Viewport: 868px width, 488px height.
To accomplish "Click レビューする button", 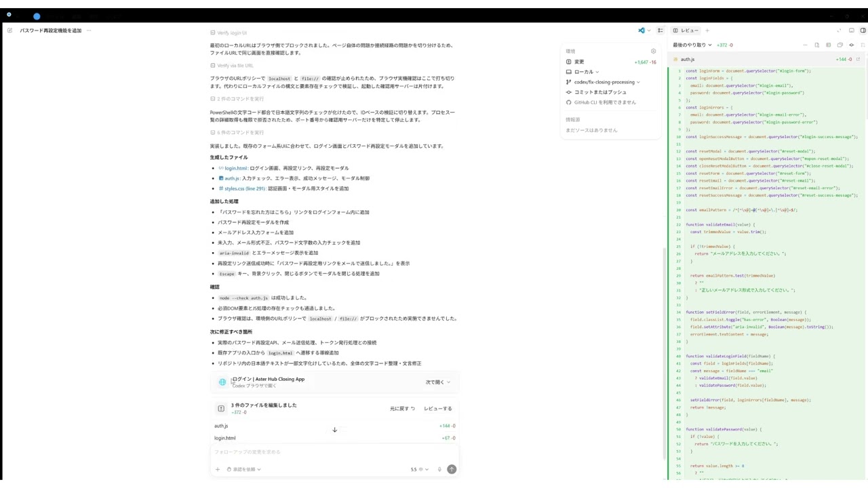I will click(438, 409).
